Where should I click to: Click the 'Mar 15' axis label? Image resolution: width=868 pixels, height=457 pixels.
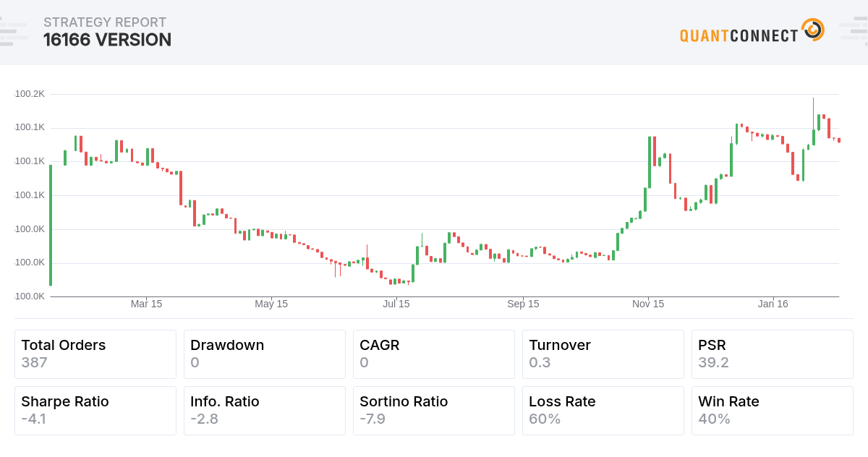point(146,304)
